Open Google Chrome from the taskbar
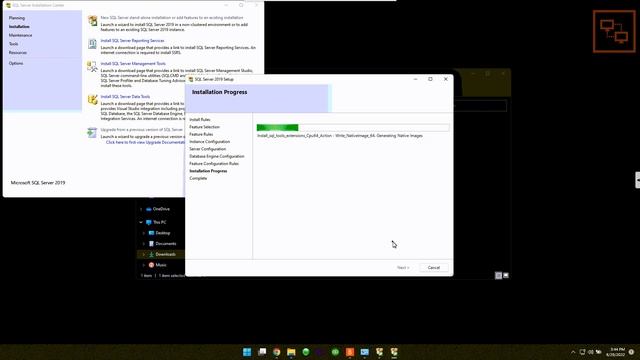 point(277,352)
